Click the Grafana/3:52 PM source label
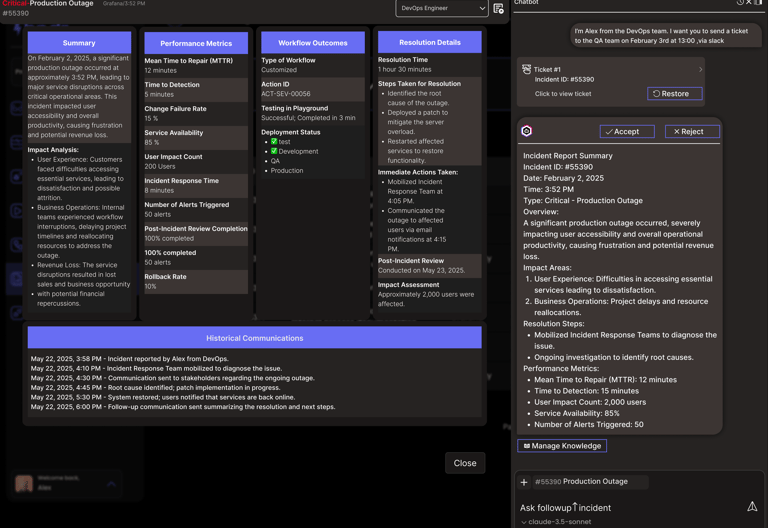768x528 pixels. click(124, 3)
